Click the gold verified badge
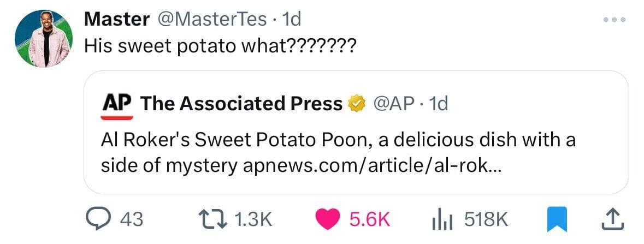The height and width of the screenshot is (244, 644). pos(357,103)
